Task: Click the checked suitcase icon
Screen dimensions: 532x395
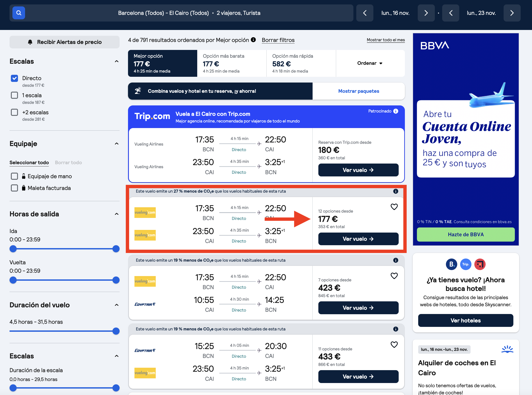Action: coord(24,188)
